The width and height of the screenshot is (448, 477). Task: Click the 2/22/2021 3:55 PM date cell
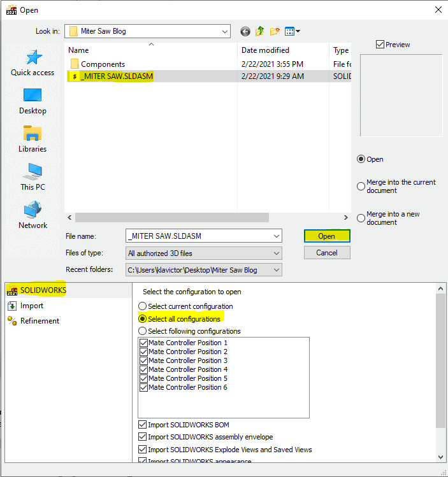[x=272, y=64]
